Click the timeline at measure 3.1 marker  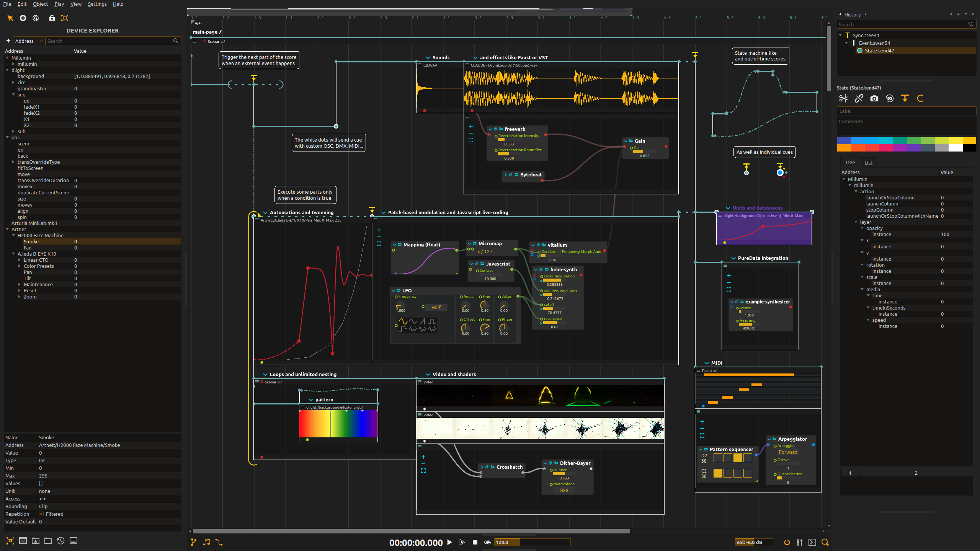pyautogui.click(x=446, y=17)
